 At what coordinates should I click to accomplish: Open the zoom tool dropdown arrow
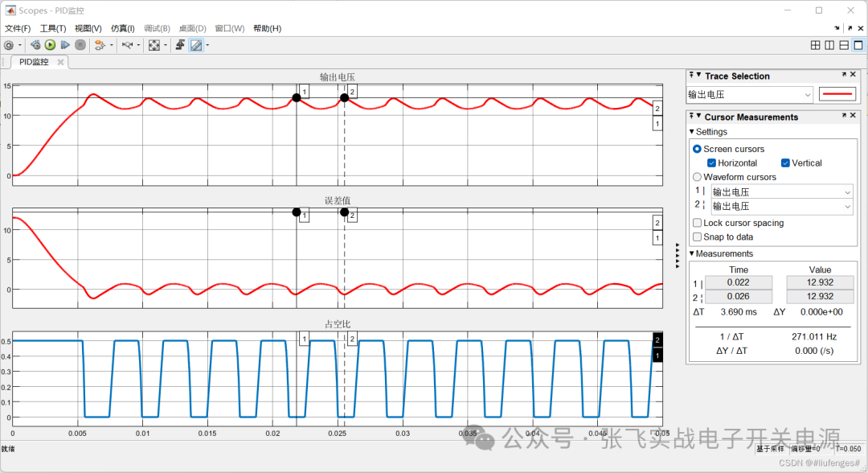click(x=138, y=45)
